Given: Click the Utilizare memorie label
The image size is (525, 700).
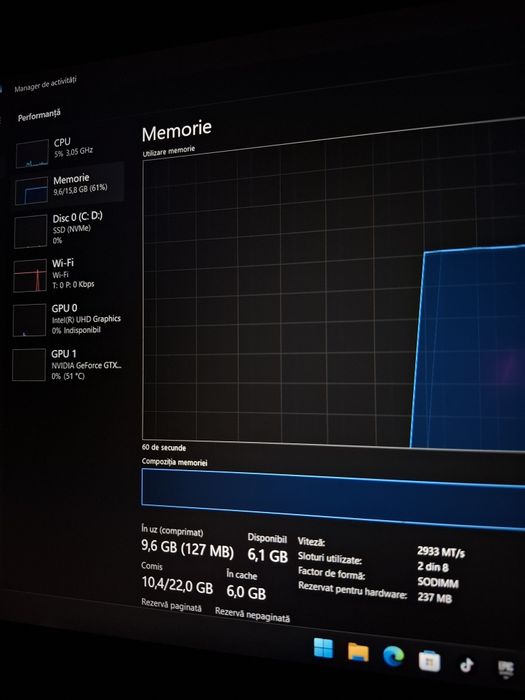Looking at the screenshot, I should (169, 151).
